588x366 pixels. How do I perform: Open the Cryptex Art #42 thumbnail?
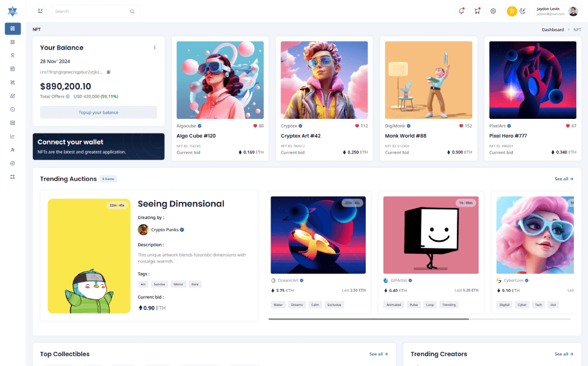tap(324, 80)
